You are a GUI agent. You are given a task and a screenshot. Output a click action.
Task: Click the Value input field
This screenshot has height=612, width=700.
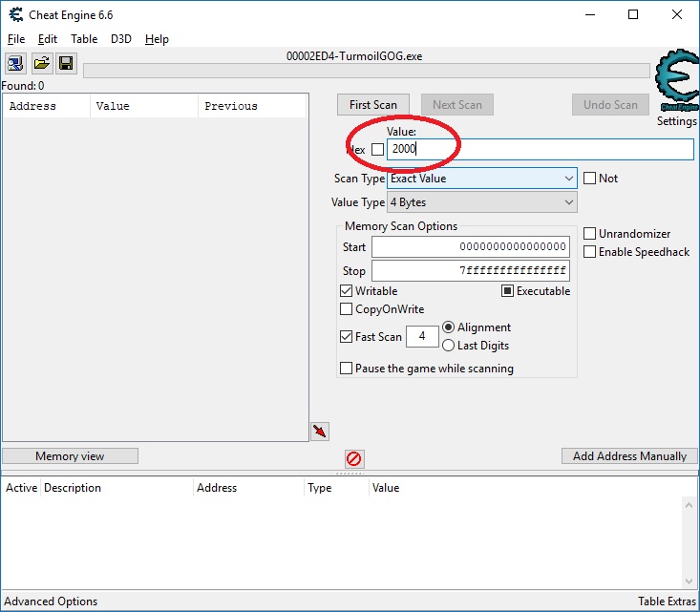click(x=541, y=149)
